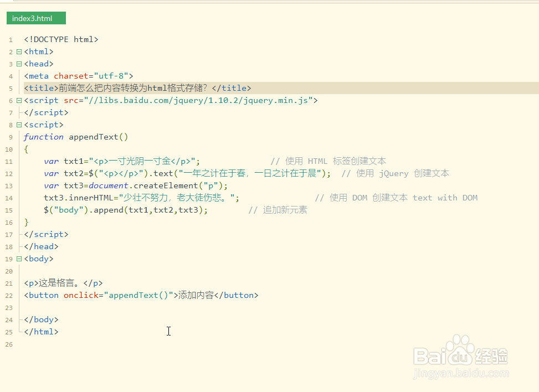Click the txt3.innerHTML assignment line

click(142, 198)
